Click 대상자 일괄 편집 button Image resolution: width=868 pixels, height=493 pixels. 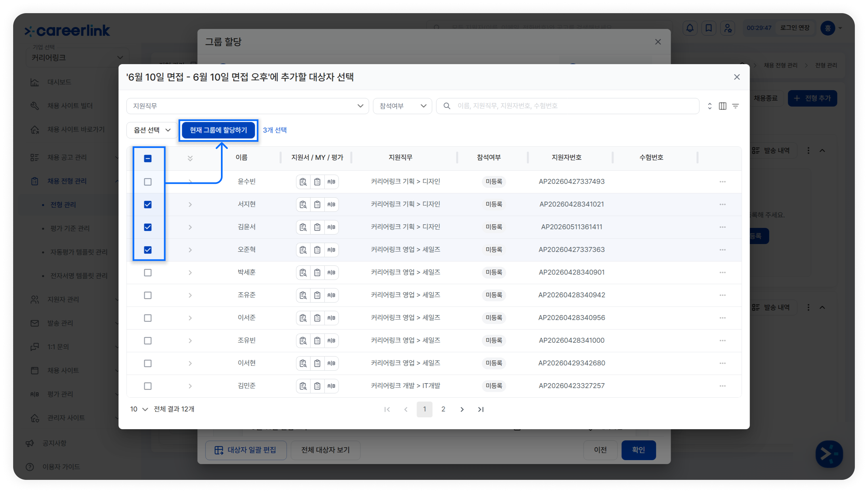coord(246,450)
